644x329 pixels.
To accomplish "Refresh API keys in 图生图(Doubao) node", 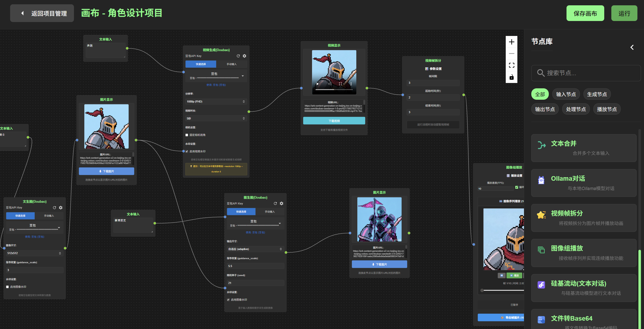I will point(275,203).
